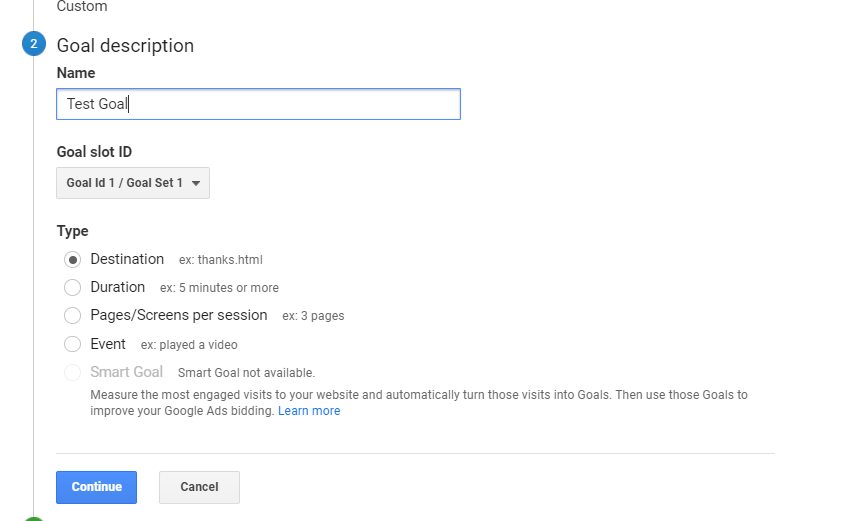The height and width of the screenshot is (521, 841).
Task: Choose the Pages/Screens per session radio button
Action: pos(72,315)
